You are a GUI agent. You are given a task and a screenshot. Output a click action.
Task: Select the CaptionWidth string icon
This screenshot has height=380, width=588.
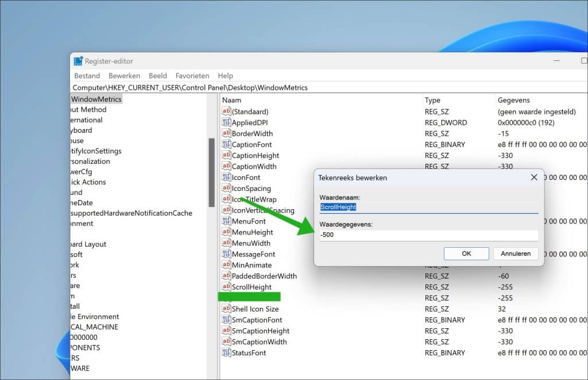pos(226,166)
